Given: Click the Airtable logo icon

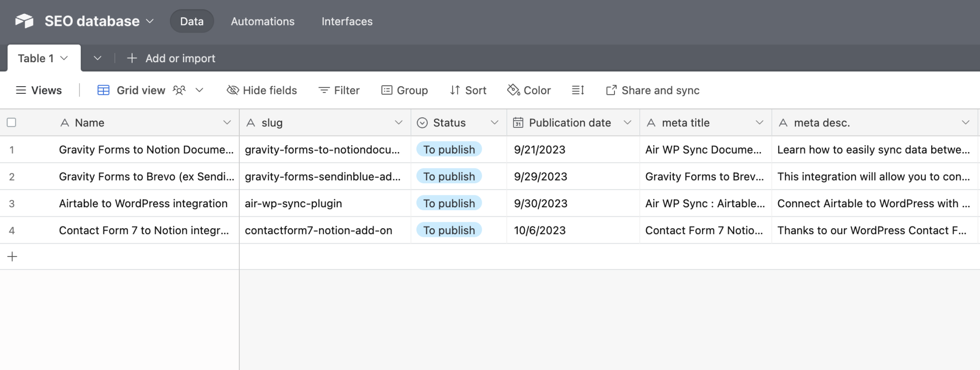Looking at the screenshot, I should coord(24,21).
